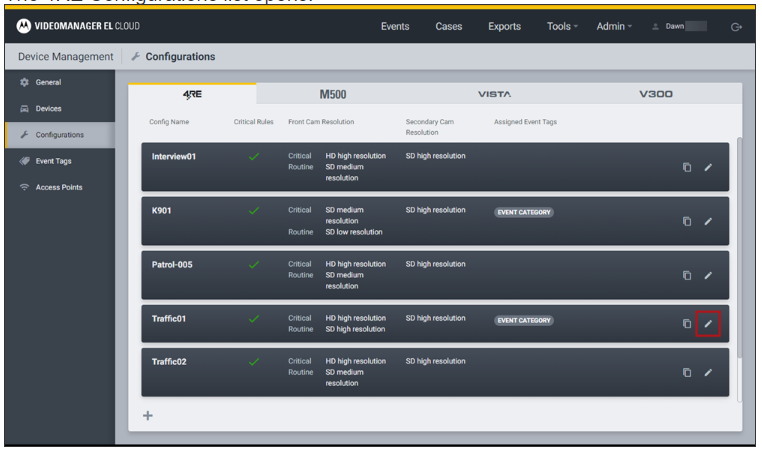Copy the K901 configuration
The height and width of the screenshot is (451, 762).
[687, 221]
